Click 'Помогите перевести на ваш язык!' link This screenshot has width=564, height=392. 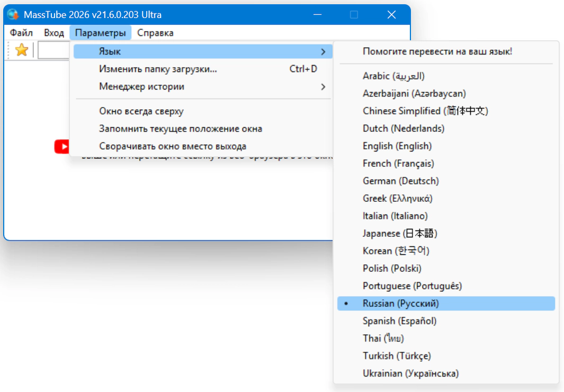pyautogui.click(x=437, y=51)
